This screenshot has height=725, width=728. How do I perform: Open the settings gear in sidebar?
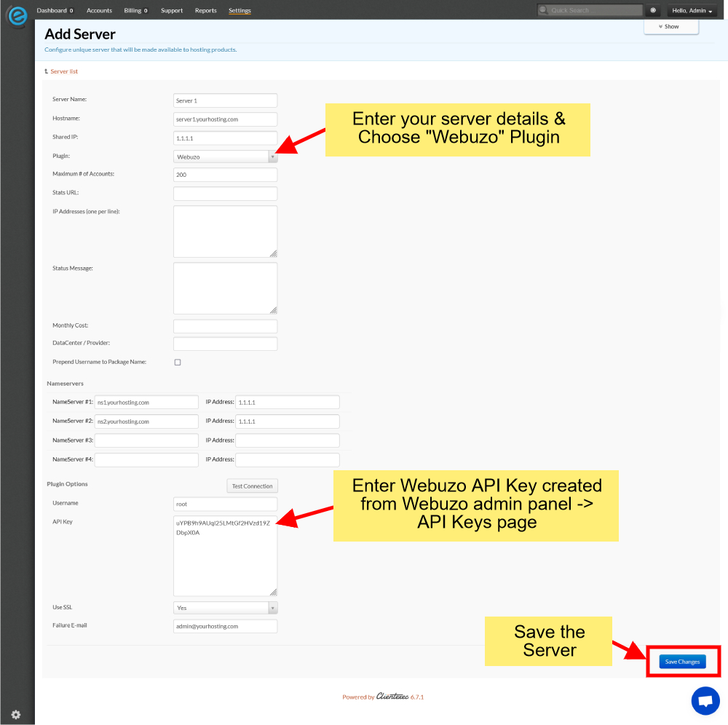16,714
